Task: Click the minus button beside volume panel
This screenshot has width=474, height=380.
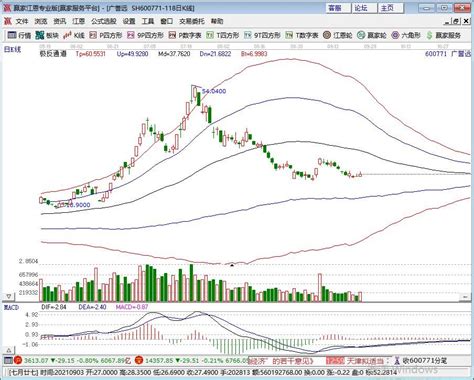Action: pyautogui.click(x=465, y=296)
